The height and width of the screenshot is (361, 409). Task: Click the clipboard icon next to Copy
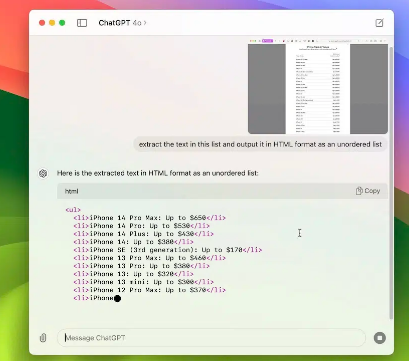[359, 191]
